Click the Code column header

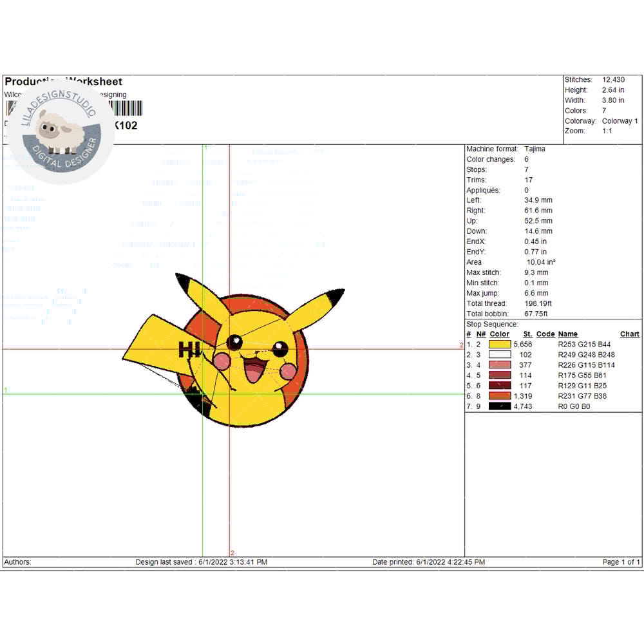pyautogui.click(x=545, y=334)
